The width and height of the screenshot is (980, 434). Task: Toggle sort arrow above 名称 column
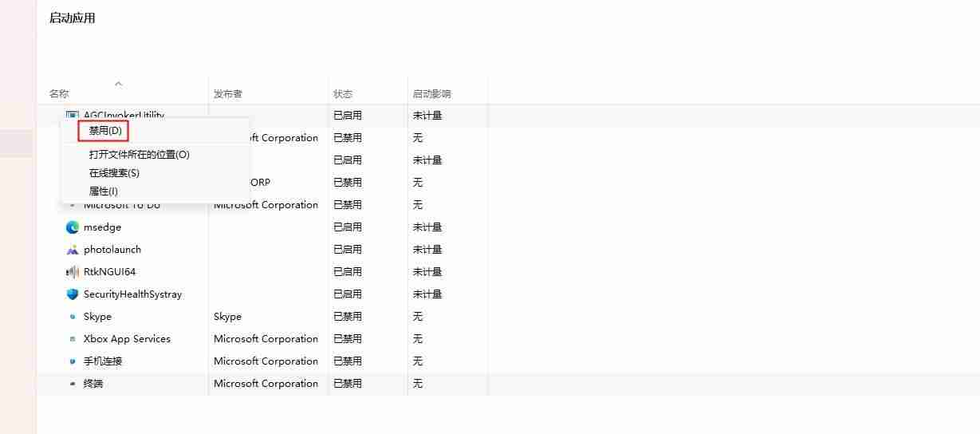(118, 83)
